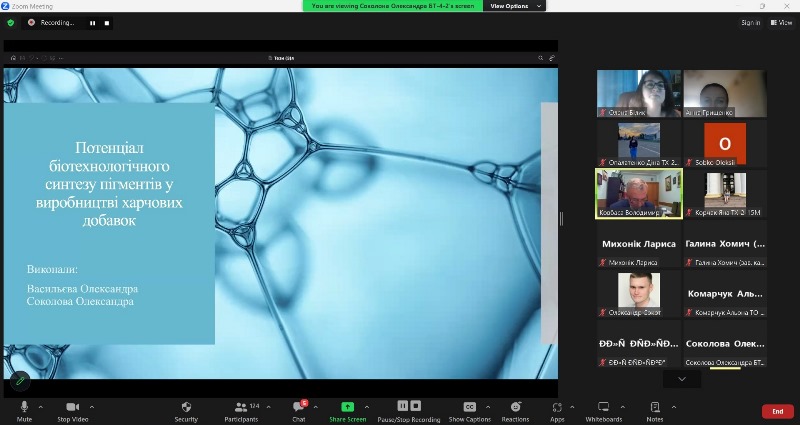The image size is (800, 425).
Task: Open annotation pencil on shared screen
Action: (x=20, y=381)
